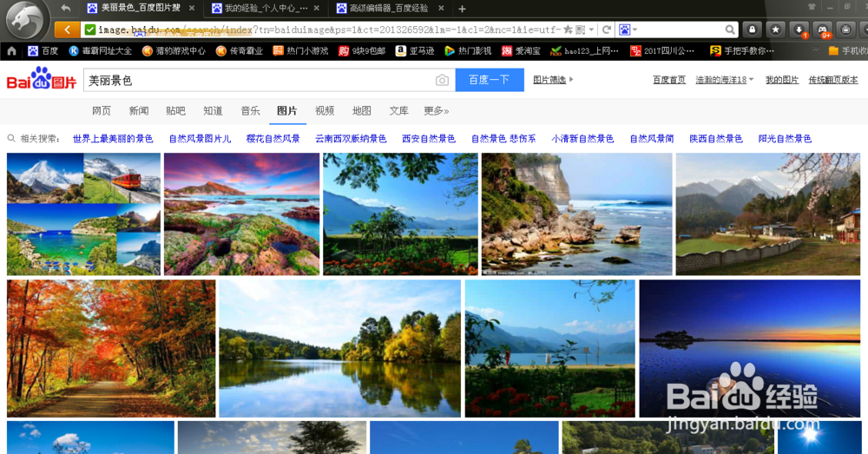The width and height of the screenshot is (868, 454).
Task: Click the magnifier in the browser search box
Action: point(730,30)
